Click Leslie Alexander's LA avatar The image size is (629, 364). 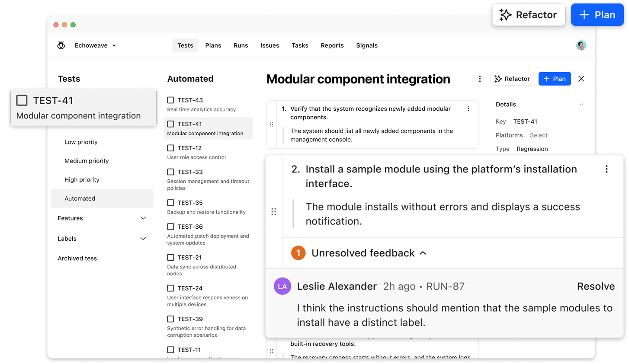(x=282, y=286)
